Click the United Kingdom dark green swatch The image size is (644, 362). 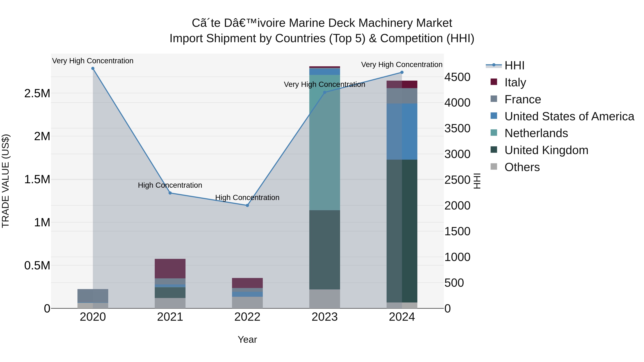(x=494, y=150)
